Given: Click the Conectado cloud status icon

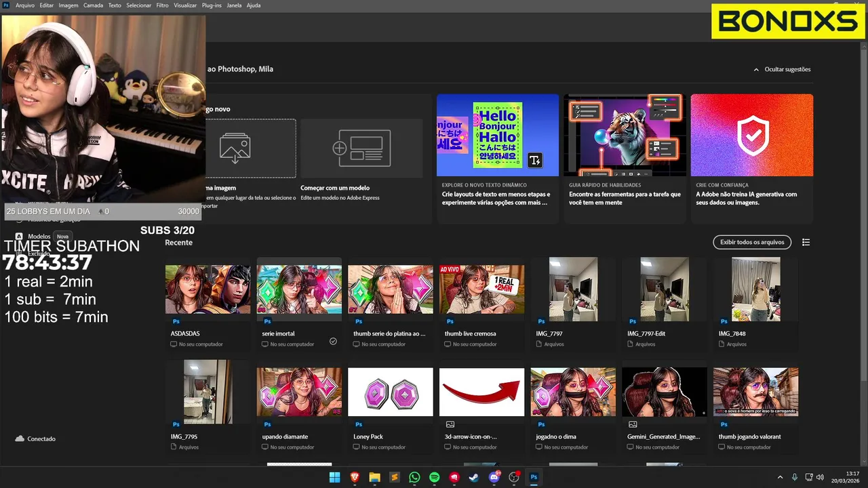Looking at the screenshot, I should click(x=20, y=439).
